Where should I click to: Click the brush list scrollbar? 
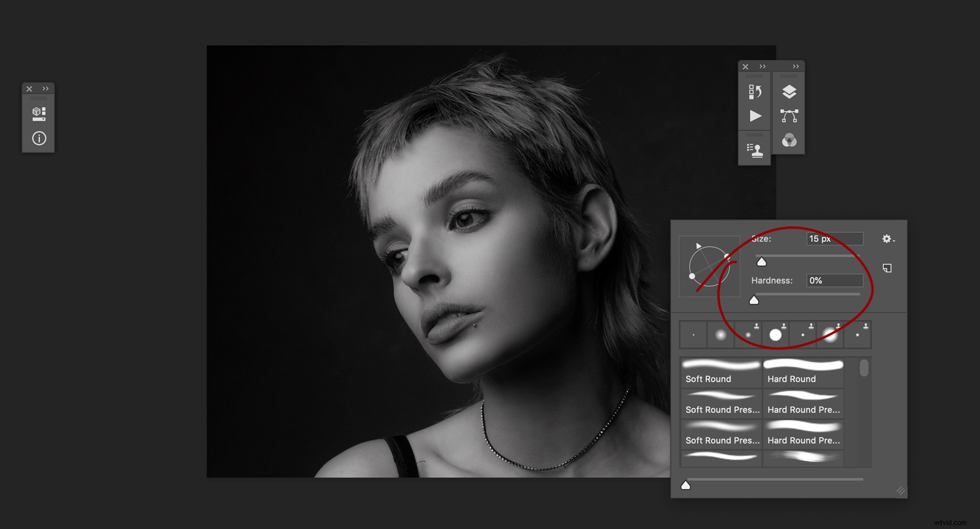(x=864, y=369)
